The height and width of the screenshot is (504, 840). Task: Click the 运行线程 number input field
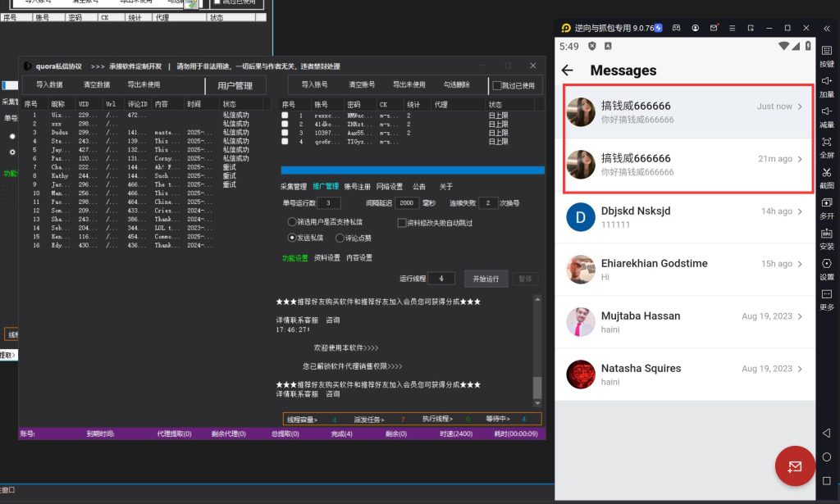coord(441,279)
